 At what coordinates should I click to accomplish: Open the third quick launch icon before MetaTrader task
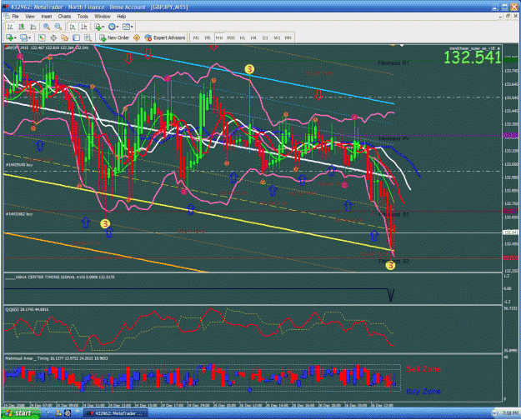click(x=68, y=413)
